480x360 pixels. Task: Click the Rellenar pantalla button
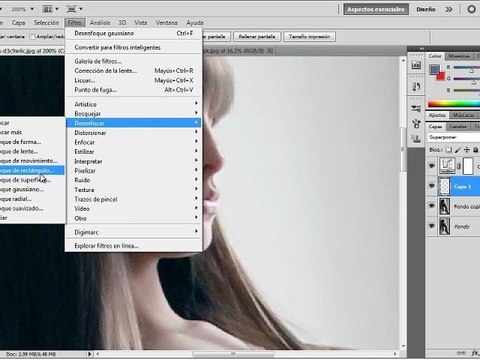click(x=257, y=37)
